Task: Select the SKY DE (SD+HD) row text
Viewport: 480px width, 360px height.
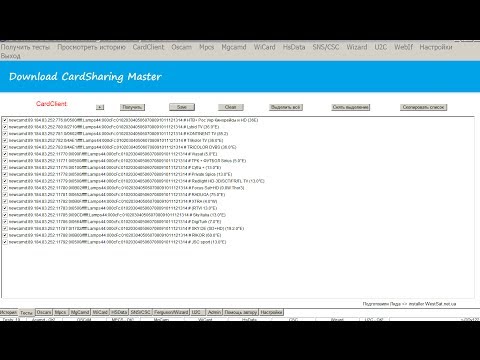Action: pyautogui.click(x=126, y=228)
